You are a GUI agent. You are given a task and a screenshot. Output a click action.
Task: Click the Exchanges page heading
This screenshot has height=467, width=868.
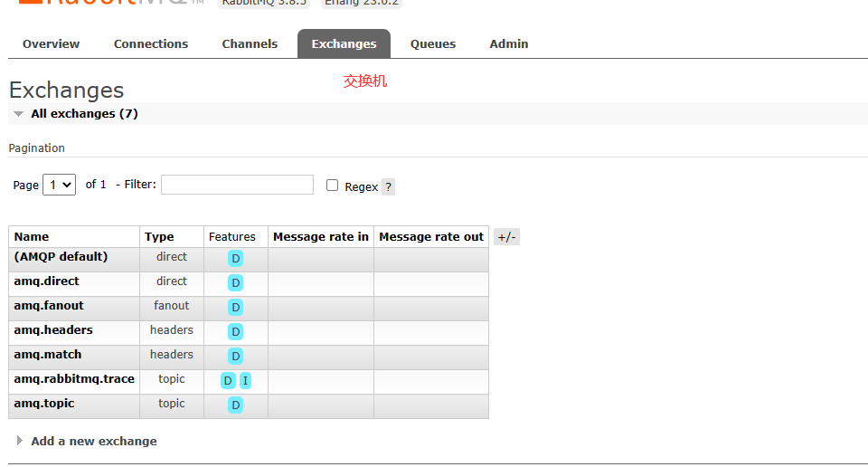click(66, 90)
